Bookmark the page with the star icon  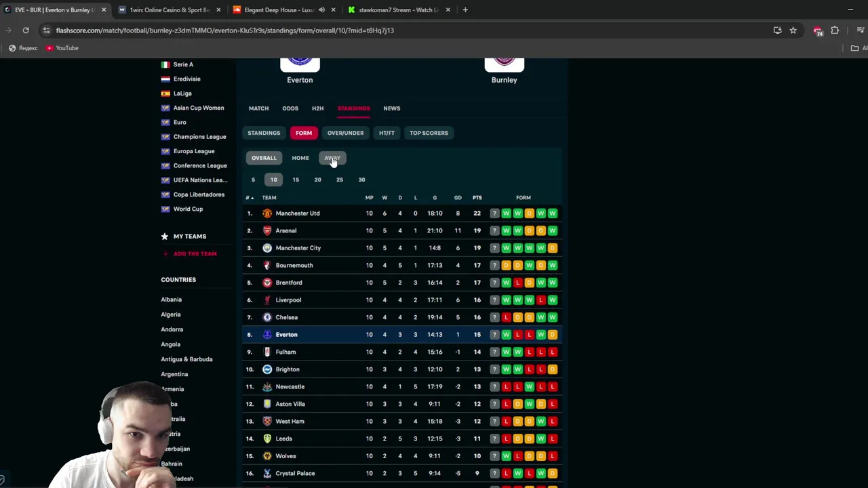pyautogui.click(x=793, y=30)
